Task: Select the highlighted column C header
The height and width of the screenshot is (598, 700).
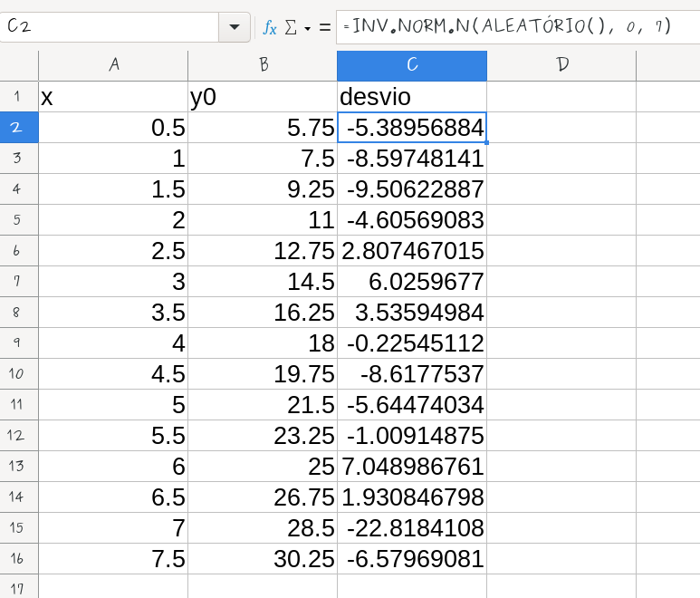Action: (x=411, y=65)
